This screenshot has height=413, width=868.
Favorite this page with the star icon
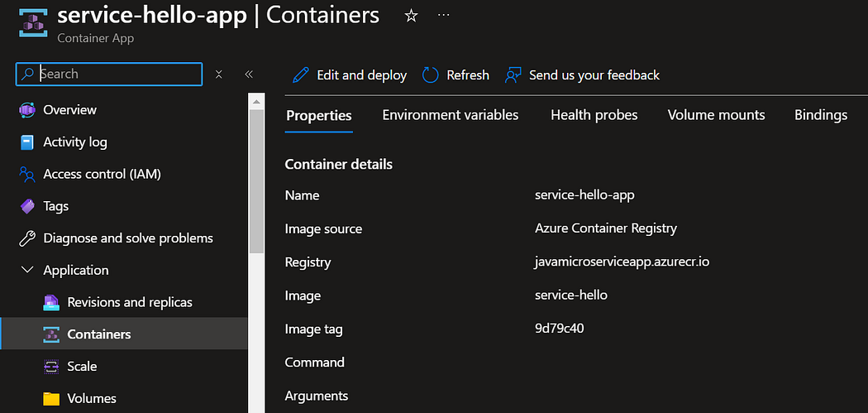(x=411, y=16)
